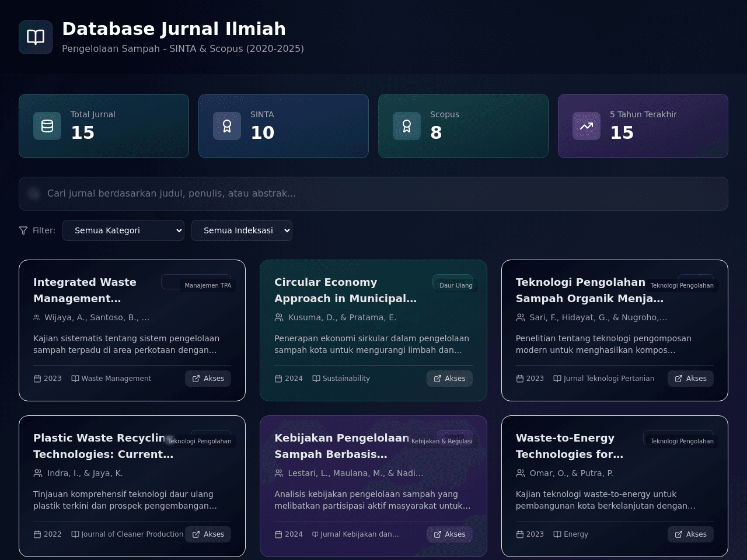Screen dimensions: 747x560
Task: Click book icon beside Jurnal Teknologi Pertanian
Action: tap(557, 379)
